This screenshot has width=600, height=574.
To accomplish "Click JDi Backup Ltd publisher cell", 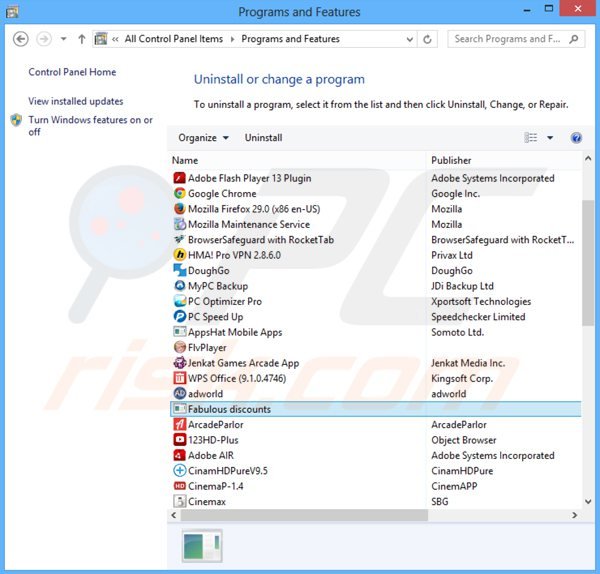I will (462, 286).
